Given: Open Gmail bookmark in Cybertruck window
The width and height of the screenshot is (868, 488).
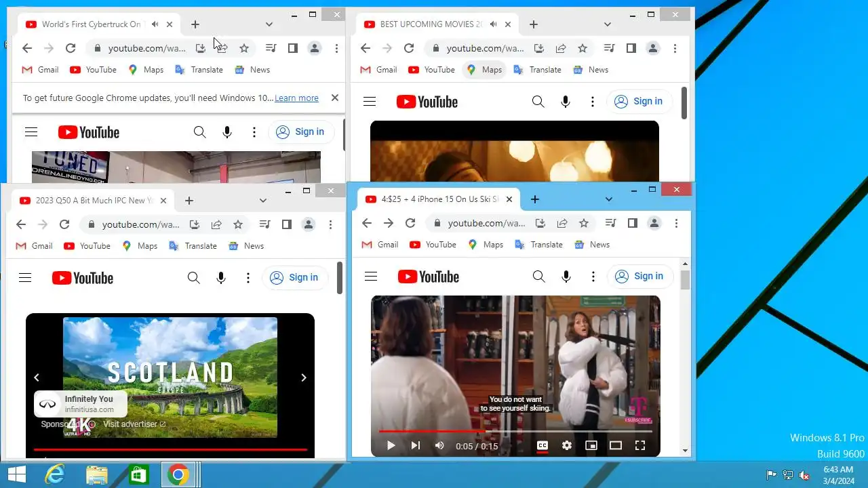Looking at the screenshot, I should [x=41, y=70].
